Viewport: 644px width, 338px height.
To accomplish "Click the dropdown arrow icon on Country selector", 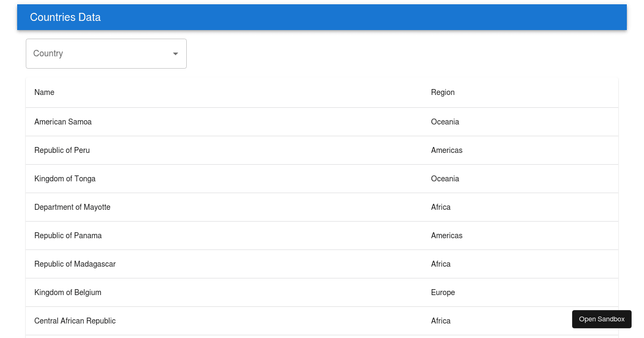I will (175, 54).
